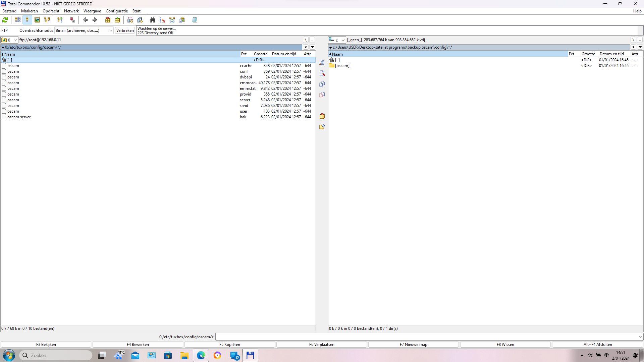
Task: Open the FTP connect toolbar icon
Action: [130, 20]
